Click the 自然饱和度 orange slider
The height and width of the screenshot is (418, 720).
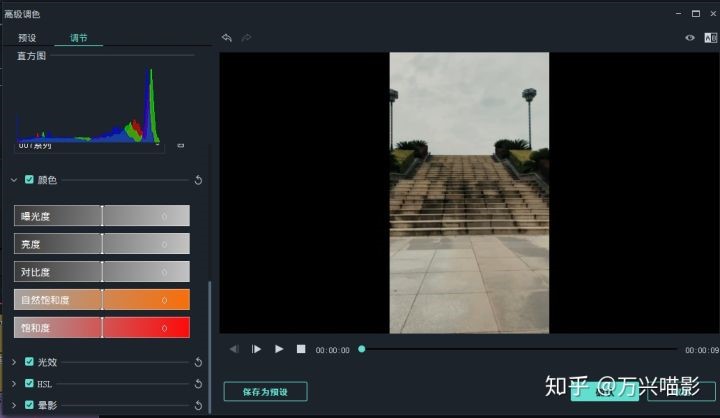click(x=102, y=300)
